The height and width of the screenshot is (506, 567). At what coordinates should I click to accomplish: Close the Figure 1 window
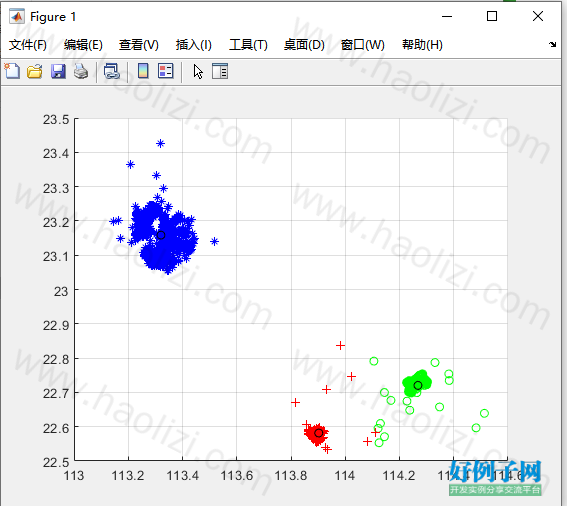538,16
